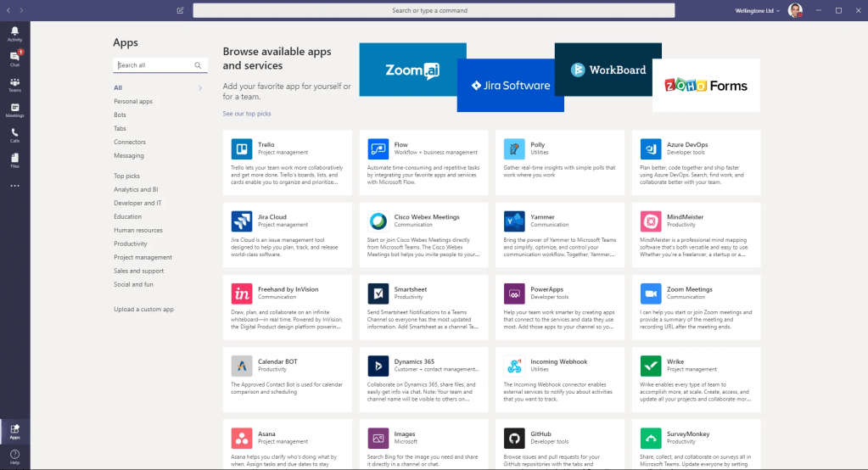Open the Trello app icon
This screenshot has height=470, width=868.
pyautogui.click(x=242, y=149)
